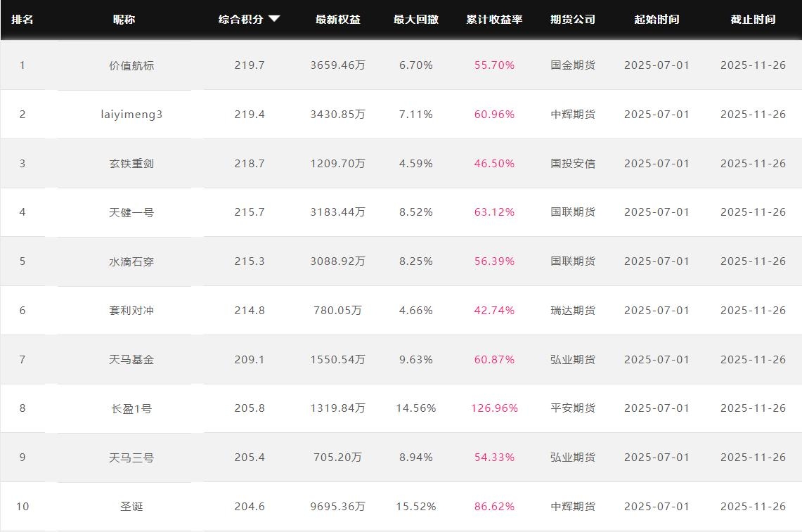Screen dimensions: 802x532
Task: Open the 圣诞 trader entry
Action: 131,506
